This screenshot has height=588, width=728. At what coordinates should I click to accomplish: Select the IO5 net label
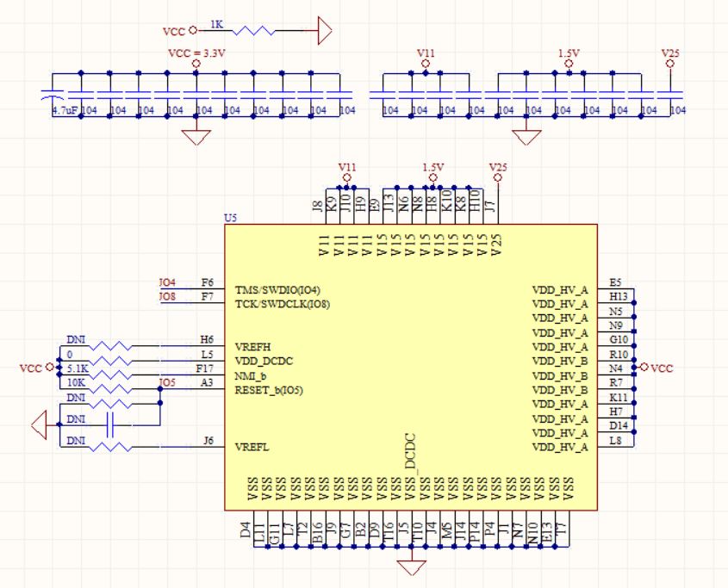(x=167, y=382)
